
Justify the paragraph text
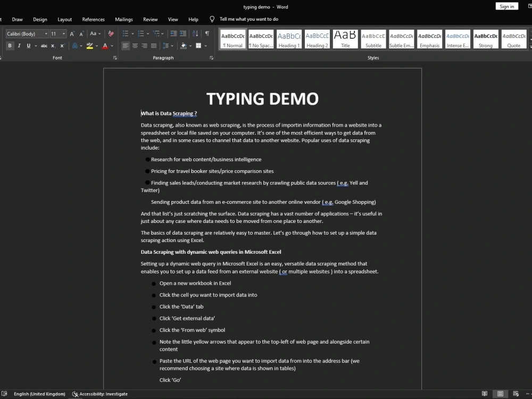154,46
